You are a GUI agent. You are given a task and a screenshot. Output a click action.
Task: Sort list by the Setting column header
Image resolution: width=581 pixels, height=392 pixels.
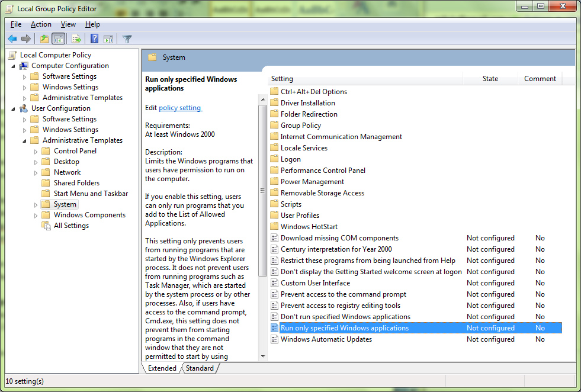365,79
